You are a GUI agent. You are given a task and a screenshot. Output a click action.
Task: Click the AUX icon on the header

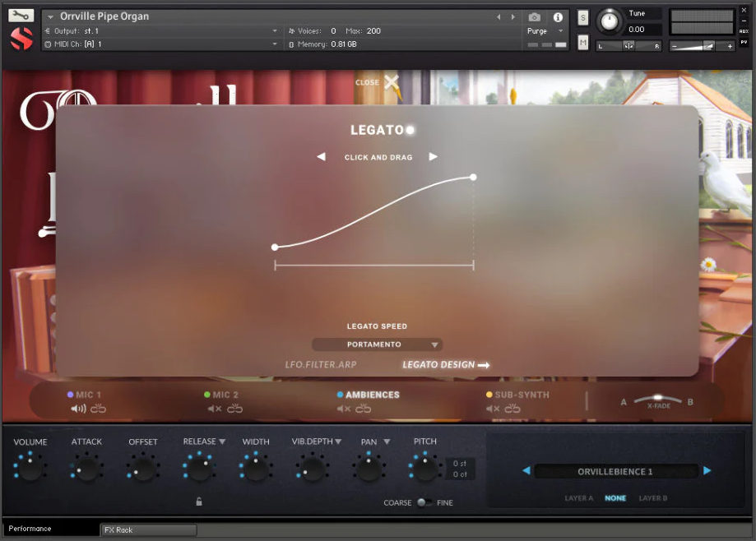coord(744,31)
